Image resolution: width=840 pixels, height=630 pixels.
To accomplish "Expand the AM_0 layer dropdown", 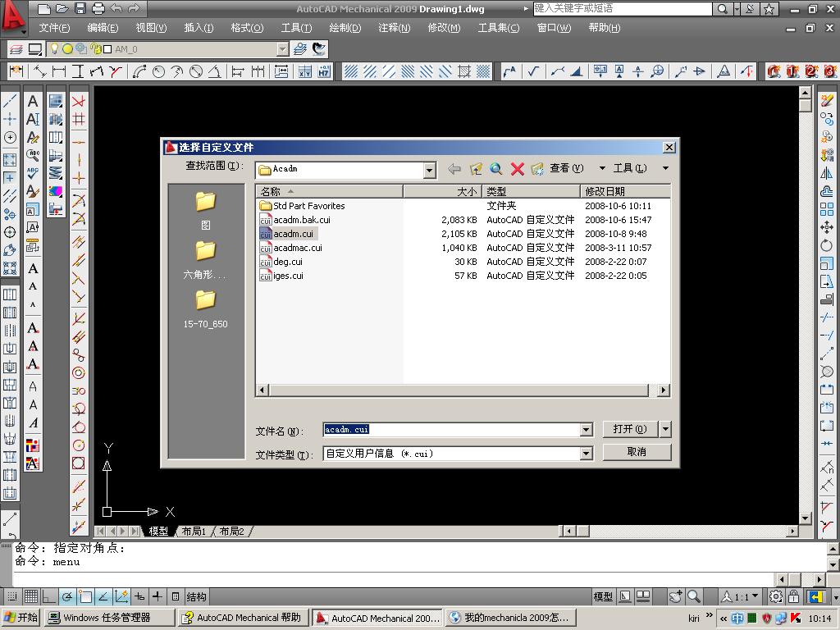I will 283,49.
